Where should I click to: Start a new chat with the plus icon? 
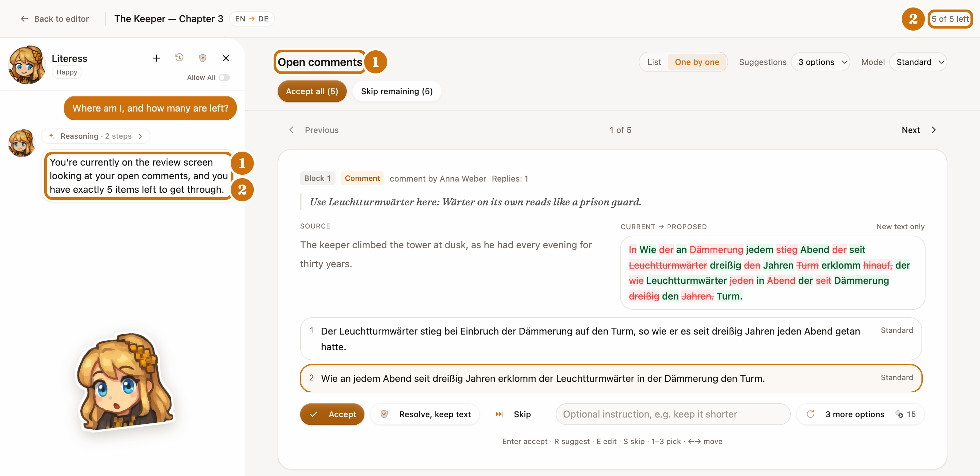coord(157,58)
